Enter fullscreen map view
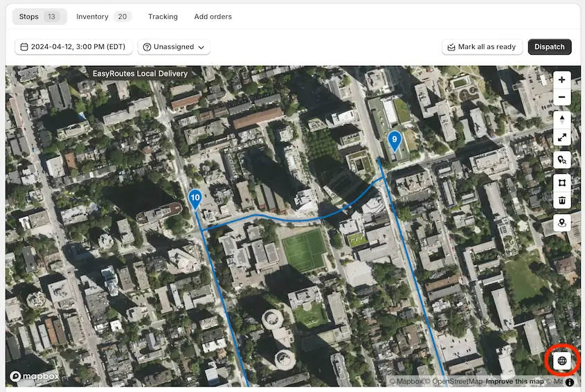The width and height of the screenshot is (585, 392). pyautogui.click(x=561, y=137)
